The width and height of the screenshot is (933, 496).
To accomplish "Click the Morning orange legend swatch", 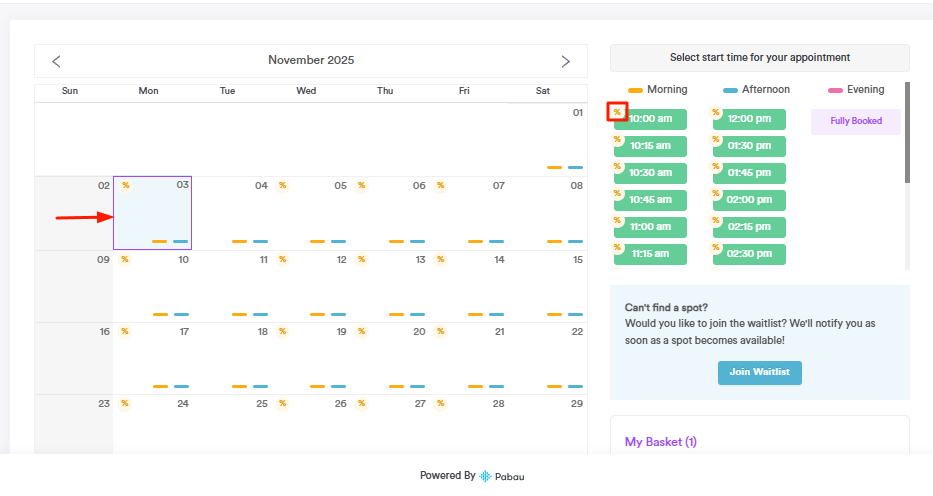I will pos(635,90).
